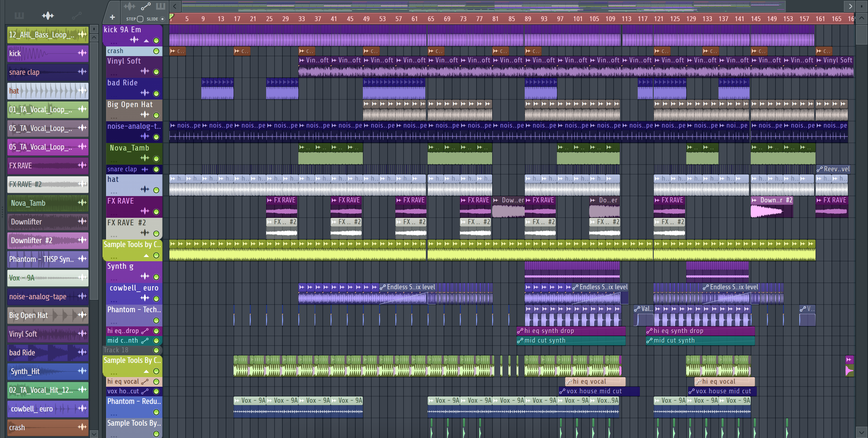This screenshot has width=868, height=438.
Task: Collapse the Sample Tools By C.. vocal group
Action: [x=146, y=371]
